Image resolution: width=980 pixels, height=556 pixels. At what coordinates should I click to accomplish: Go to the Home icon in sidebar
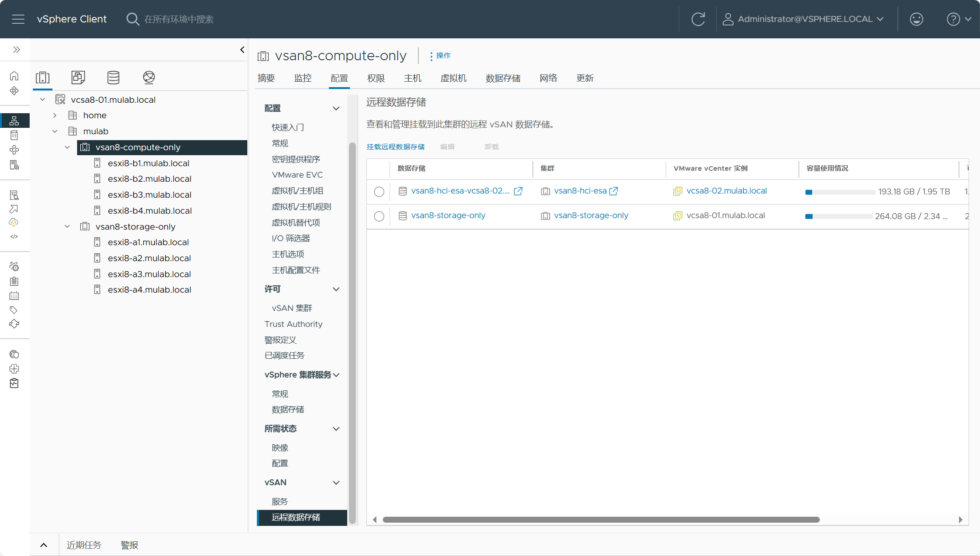(14, 76)
